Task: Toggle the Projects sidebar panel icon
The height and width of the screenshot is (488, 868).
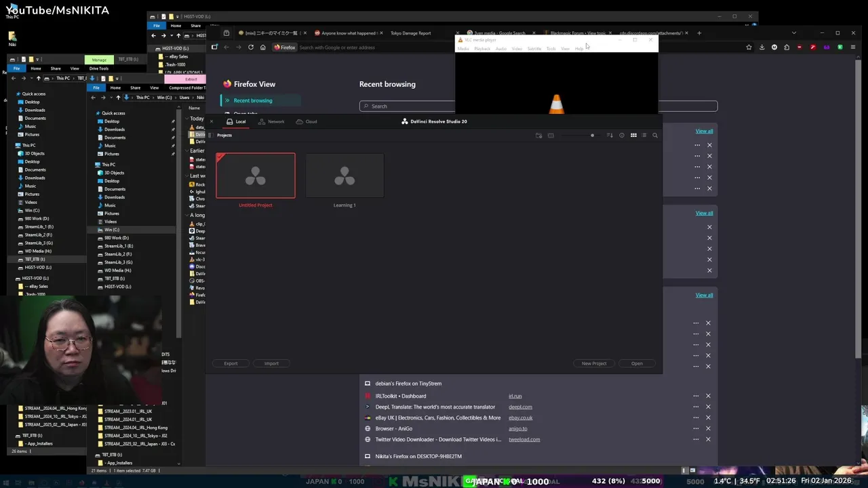Action: click(210, 135)
